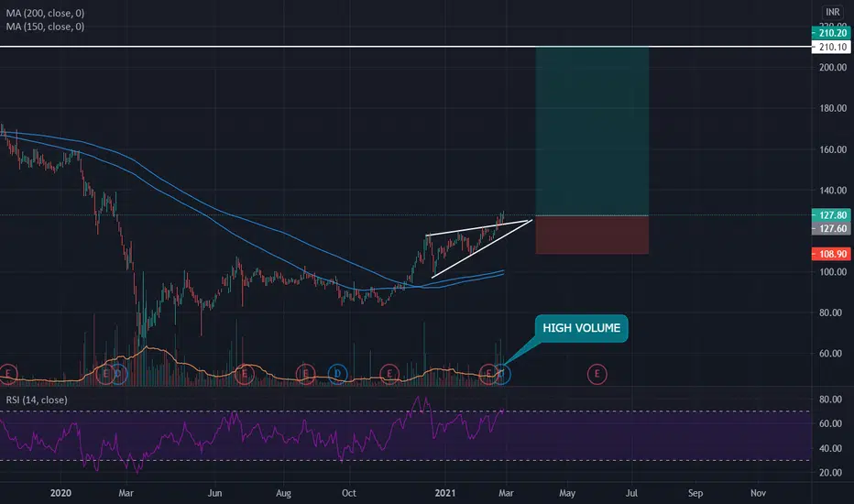The width and height of the screenshot is (854, 504).
Task: Click the 127.80 current price label
Action: (x=831, y=215)
